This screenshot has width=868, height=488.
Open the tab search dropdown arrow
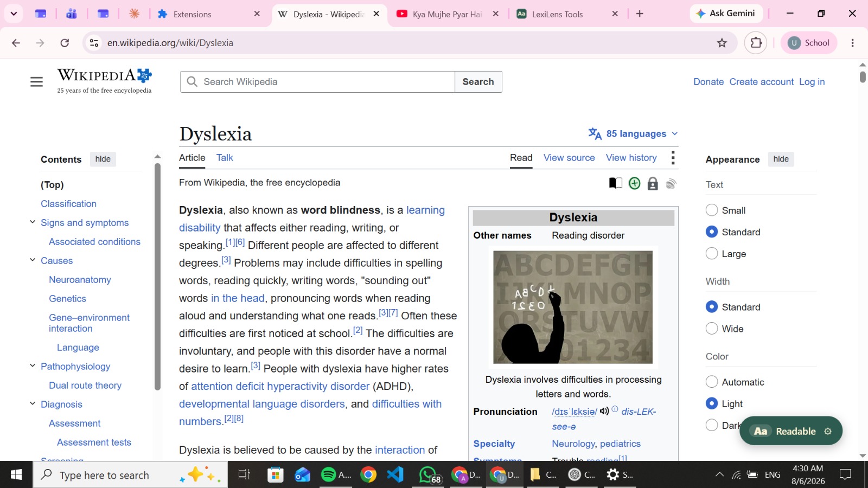coord(14,14)
